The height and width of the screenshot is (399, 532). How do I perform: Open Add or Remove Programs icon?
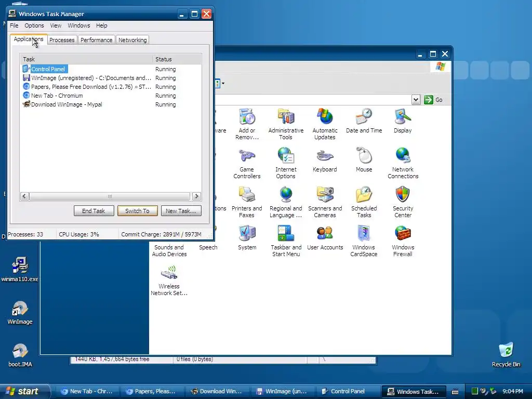pos(247,124)
